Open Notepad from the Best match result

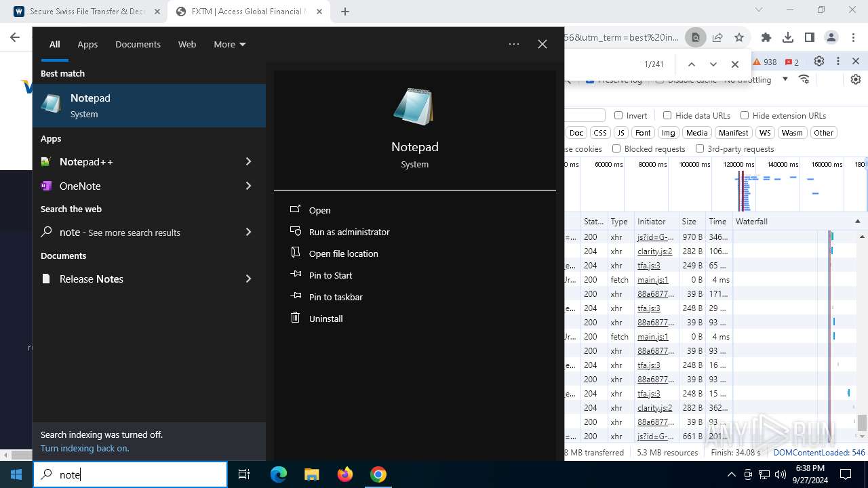click(x=149, y=106)
